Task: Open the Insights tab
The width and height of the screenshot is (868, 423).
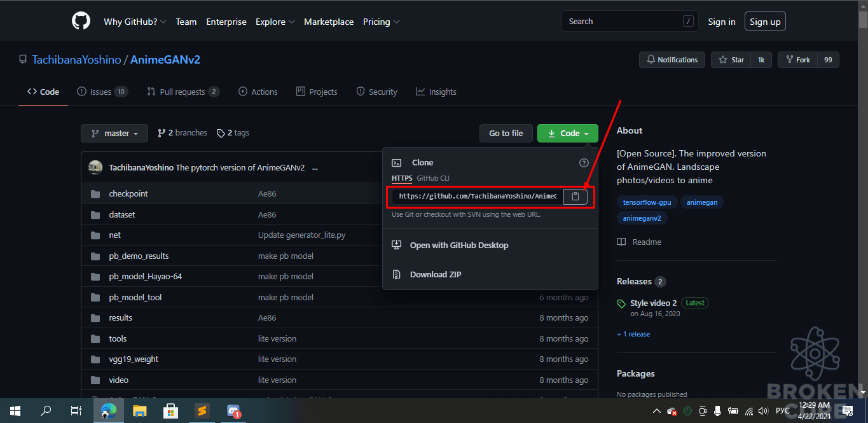Action: [436, 92]
